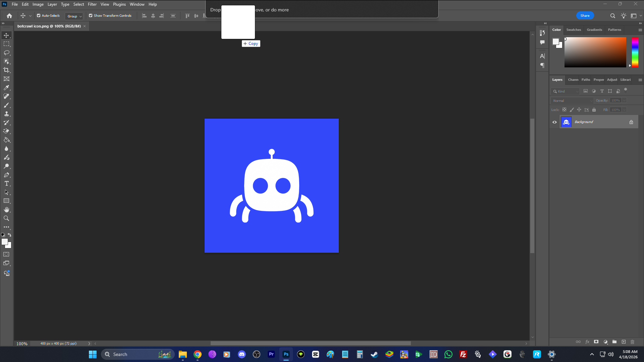The height and width of the screenshot is (362, 644).
Task: Toggle the Auto-Select checkbox
Action: click(x=39, y=16)
